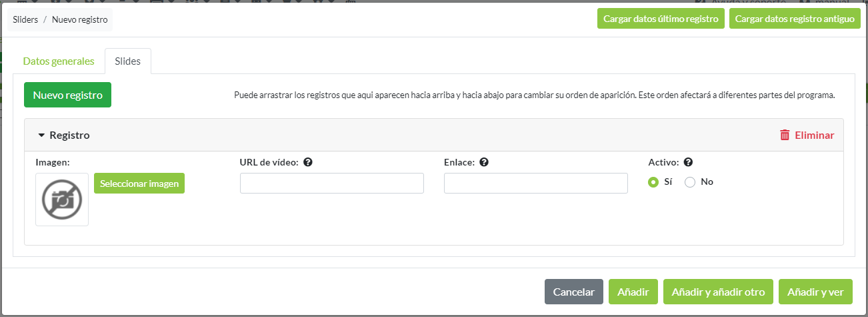Image resolution: width=868 pixels, height=317 pixels.
Task: Select the No radio button for Activo
Action: (690, 182)
